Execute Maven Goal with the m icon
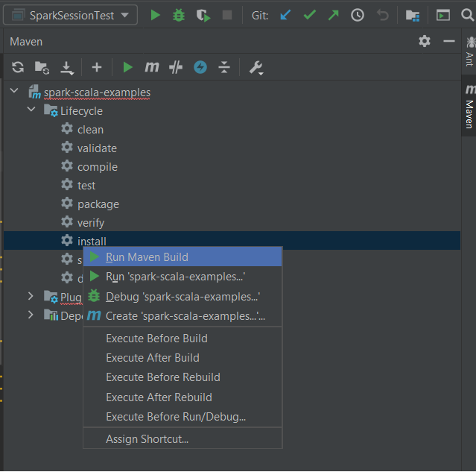 [x=152, y=67]
